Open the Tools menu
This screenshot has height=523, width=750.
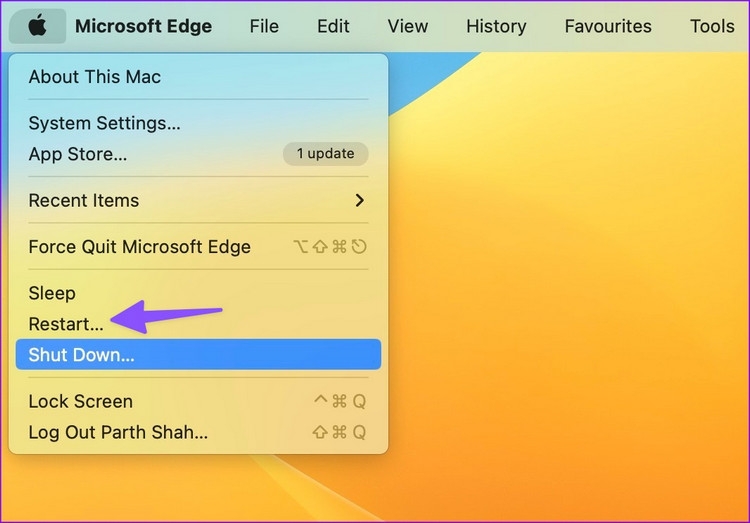pyautogui.click(x=712, y=26)
